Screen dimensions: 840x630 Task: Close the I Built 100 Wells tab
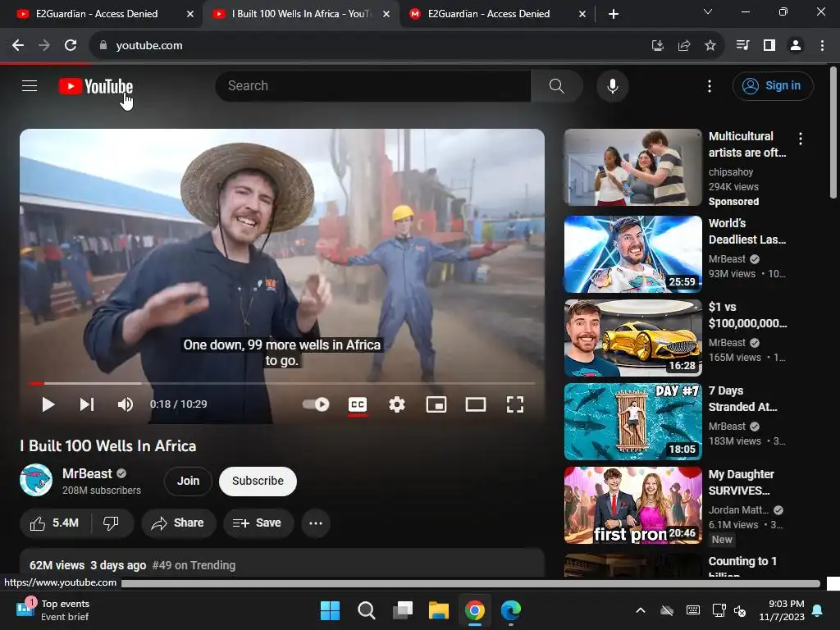point(386,14)
